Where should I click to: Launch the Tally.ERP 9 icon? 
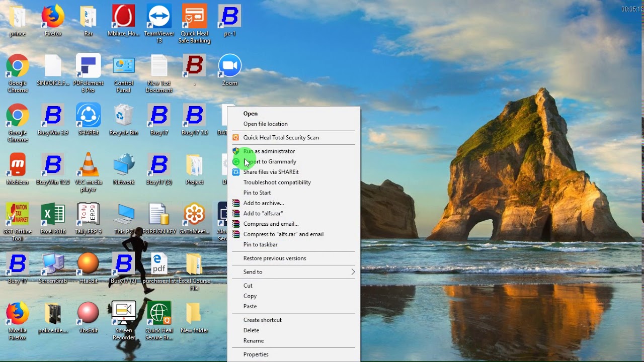[x=89, y=219]
